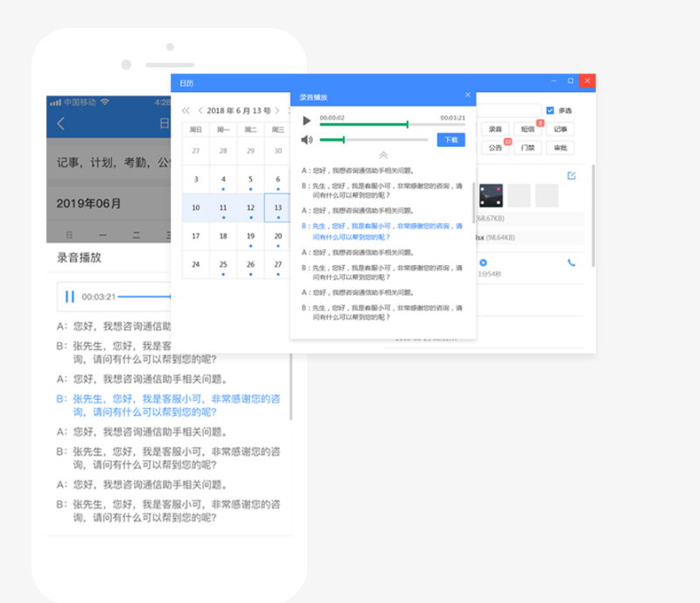Open the 公告 filter tab
This screenshot has height=603, width=700.
pos(494,148)
